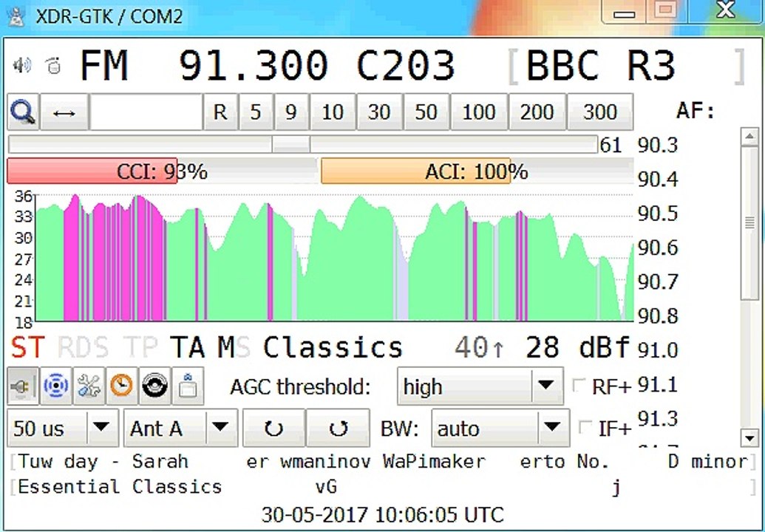The image size is (765, 532).
Task: Click the AF list scrollbar thumb
Action: [750, 223]
